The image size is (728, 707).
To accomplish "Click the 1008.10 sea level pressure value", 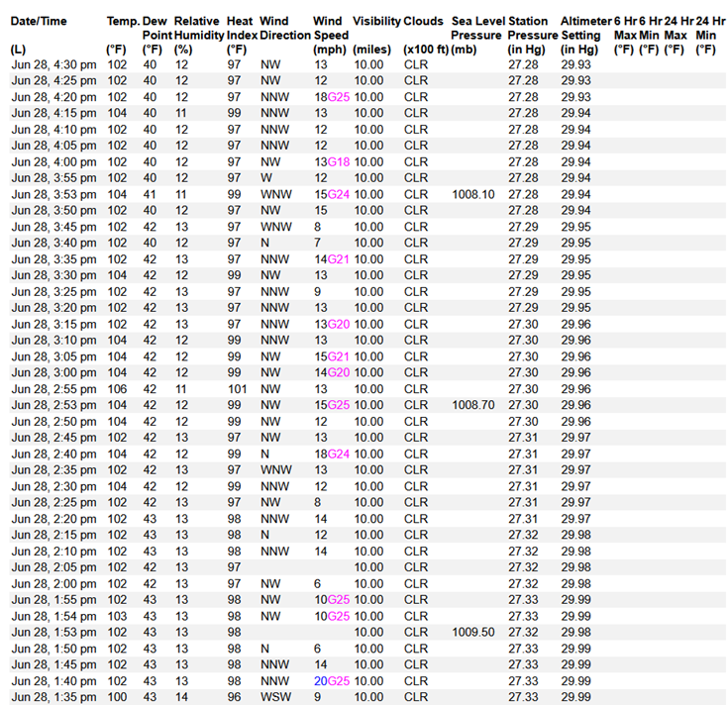I will [x=472, y=194].
